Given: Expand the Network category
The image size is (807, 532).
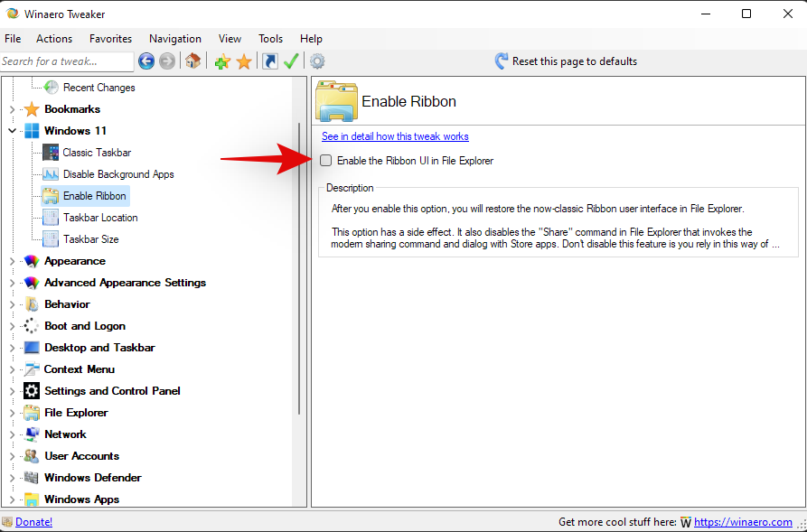Looking at the screenshot, I should click(12, 434).
